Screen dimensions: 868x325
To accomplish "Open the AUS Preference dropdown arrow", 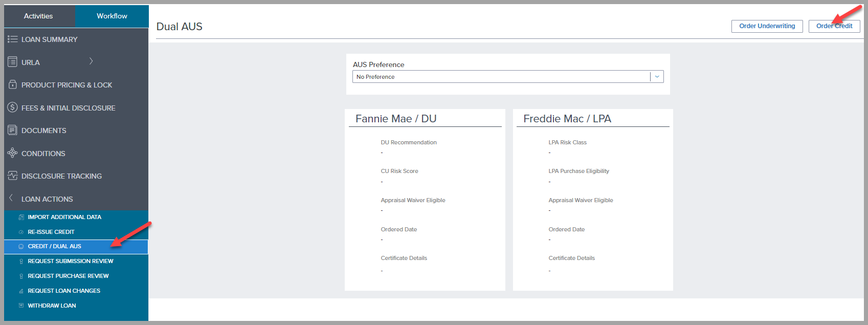I will pyautogui.click(x=657, y=77).
